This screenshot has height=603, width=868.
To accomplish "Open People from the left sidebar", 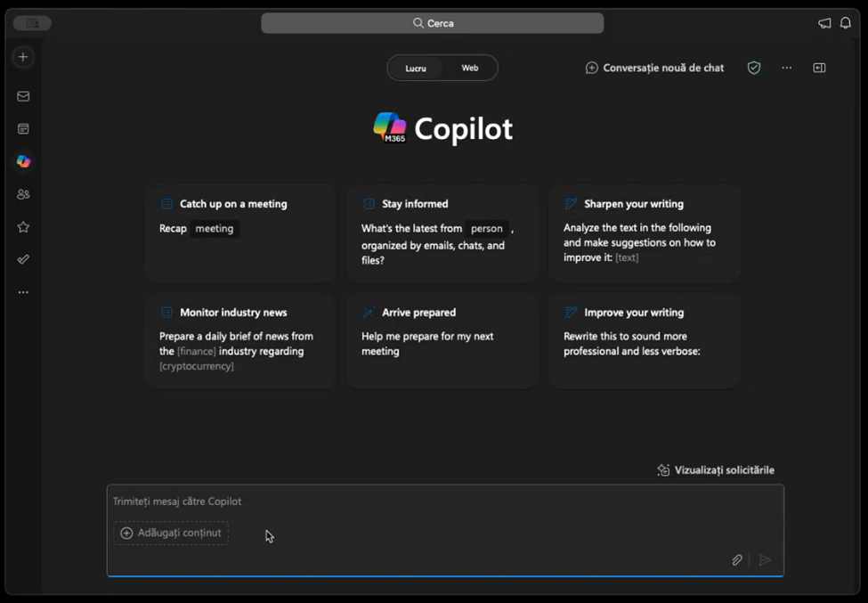I will pyautogui.click(x=23, y=194).
